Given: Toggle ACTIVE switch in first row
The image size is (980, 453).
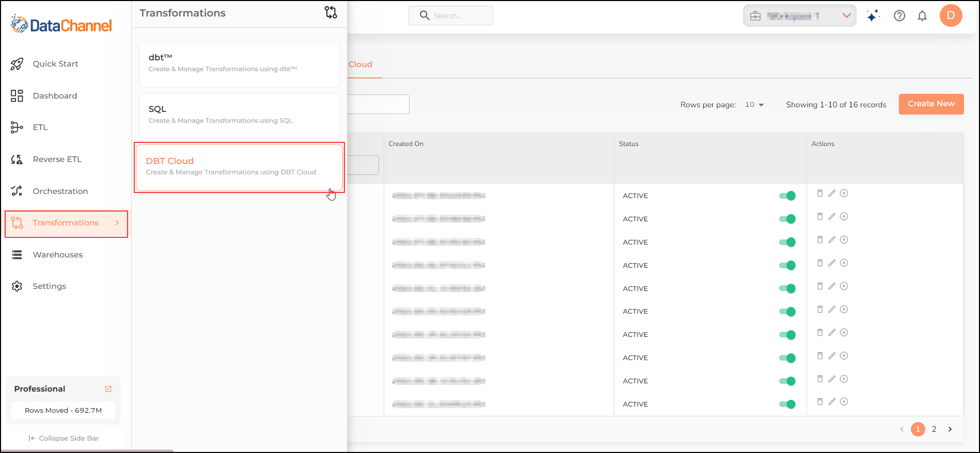Looking at the screenshot, I should pyautogui.click(x=787, y=196).
